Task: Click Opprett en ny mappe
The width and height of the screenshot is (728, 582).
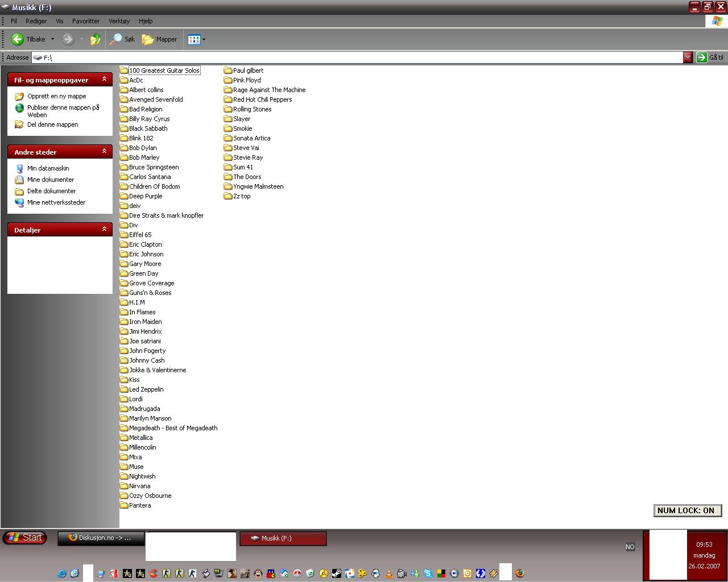Action: pos(57,96)
